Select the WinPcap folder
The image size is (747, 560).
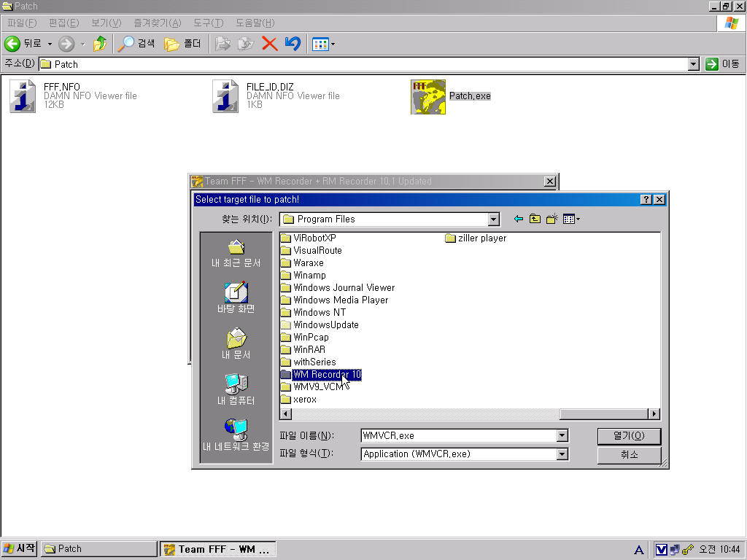pyautogui.click(x=305, y=337)
